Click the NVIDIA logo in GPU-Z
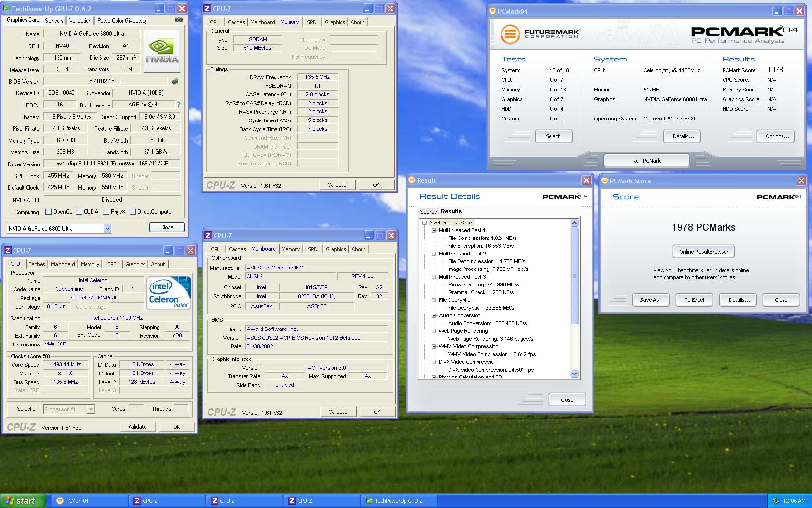This screenshot has height=508, width=812. click(x=162, y=51)
